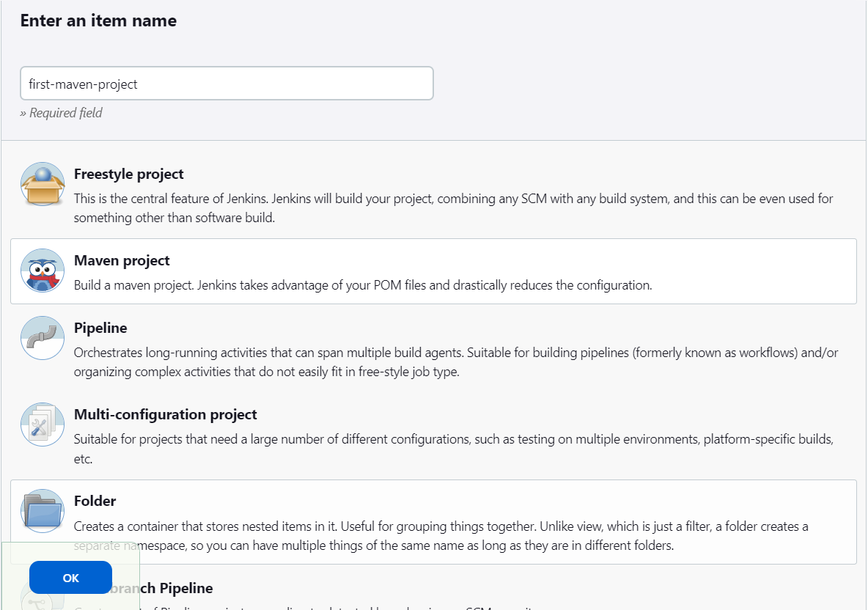Click the 'Enter an item name' heading
The width and height of the screenshot is (868, 610).
point(98,21)
